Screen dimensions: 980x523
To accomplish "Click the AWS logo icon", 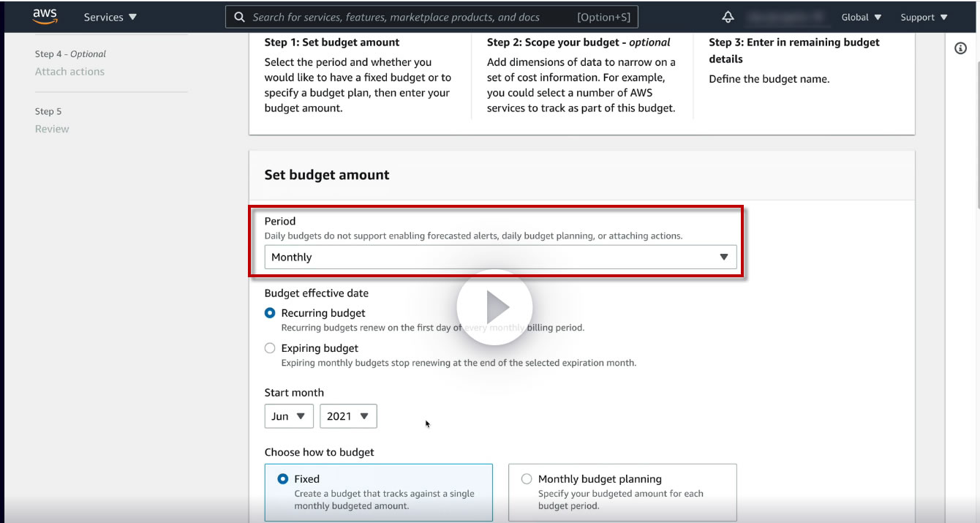I will point(45,16).
